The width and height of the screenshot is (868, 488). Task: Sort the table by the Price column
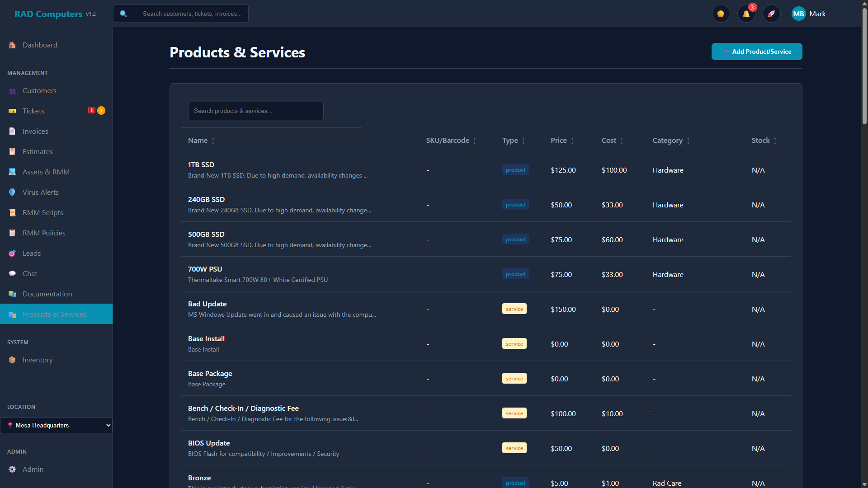pos(562,141)
